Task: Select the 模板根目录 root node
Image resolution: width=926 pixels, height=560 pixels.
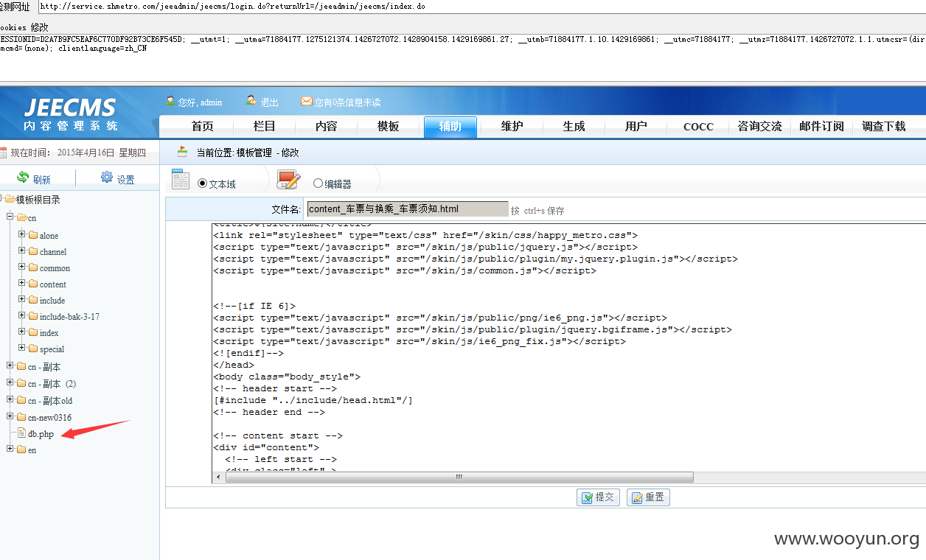Action: (x=38, y=200)
